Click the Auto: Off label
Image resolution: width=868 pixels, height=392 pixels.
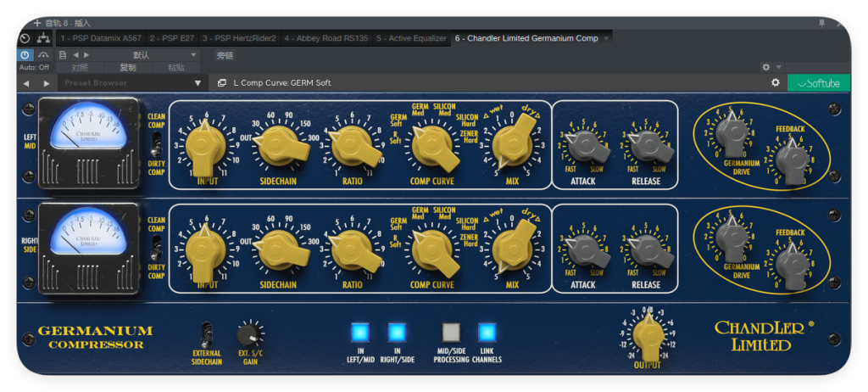(x=34, y=68)
